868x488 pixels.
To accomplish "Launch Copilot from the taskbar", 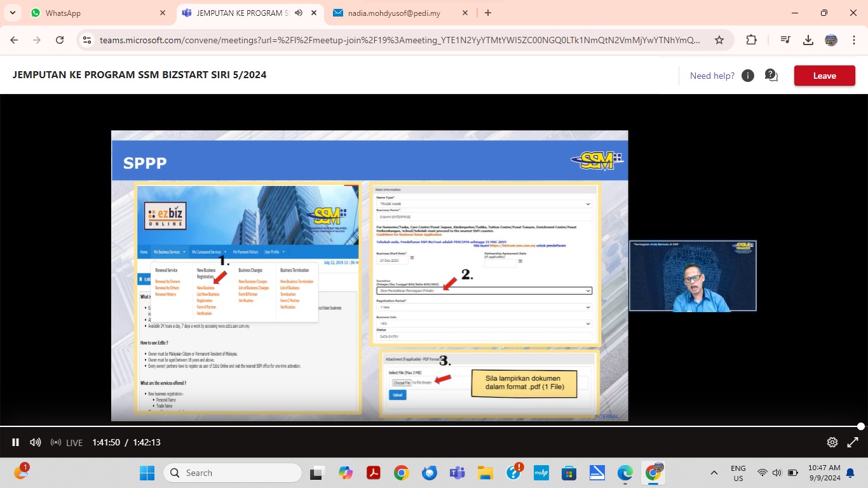I will pyautogui.click(x=346, y=473).
